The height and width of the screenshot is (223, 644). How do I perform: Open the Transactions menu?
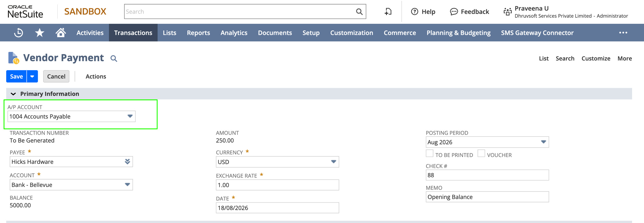tap(133, 33)
